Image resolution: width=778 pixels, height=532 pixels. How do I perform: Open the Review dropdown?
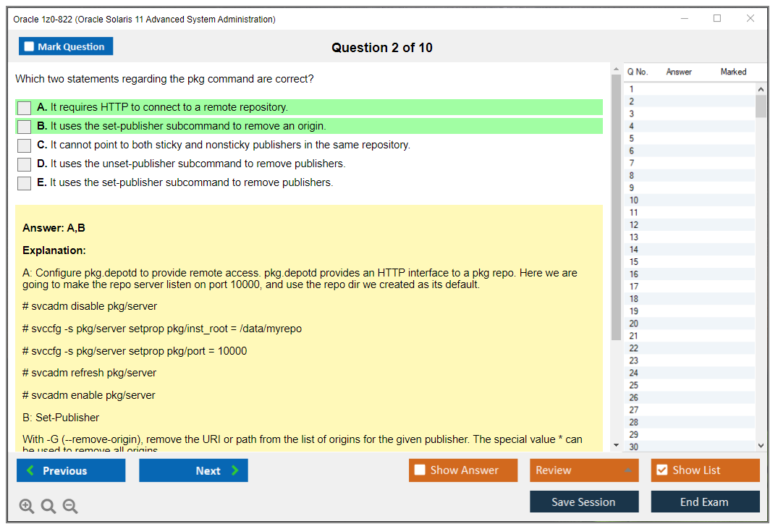point(584,470)
